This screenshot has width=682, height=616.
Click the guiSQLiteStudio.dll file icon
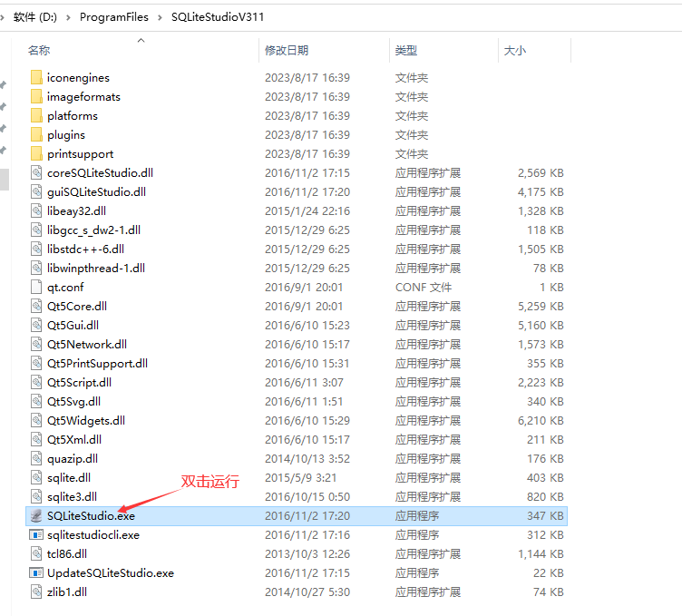coord(36,191)
